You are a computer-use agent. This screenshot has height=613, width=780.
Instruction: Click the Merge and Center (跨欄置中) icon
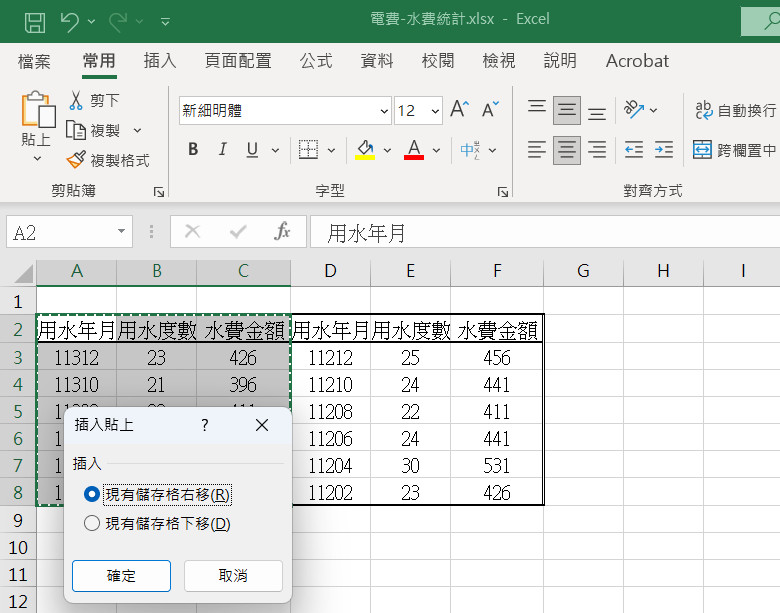702,150
